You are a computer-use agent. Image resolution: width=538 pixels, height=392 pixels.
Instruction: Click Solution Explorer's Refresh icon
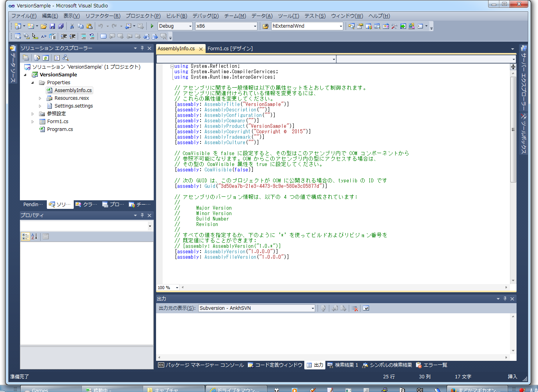pos(46,58)
